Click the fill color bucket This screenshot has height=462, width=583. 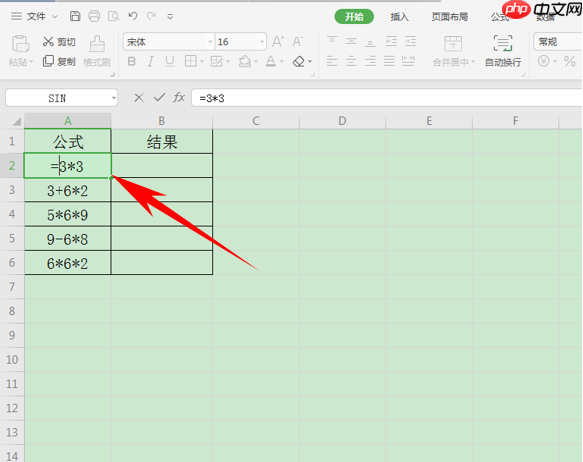click(245, 61)
